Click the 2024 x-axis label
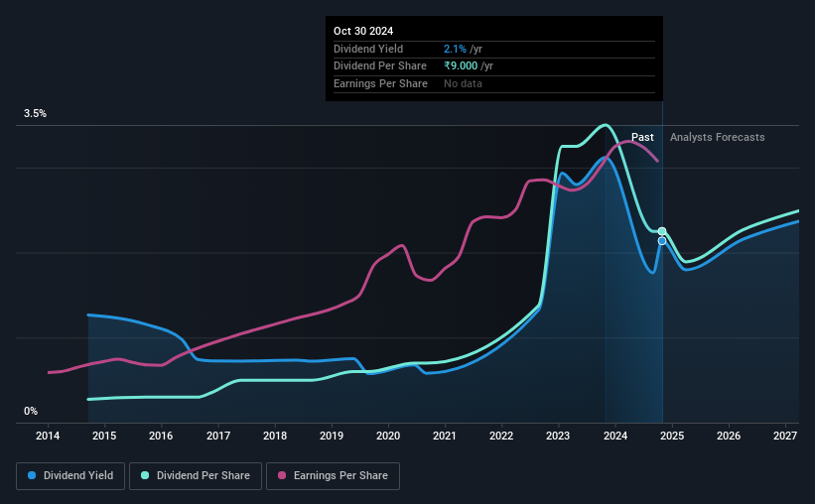Viewport: 815px width, 504px height. pos(615,436)
